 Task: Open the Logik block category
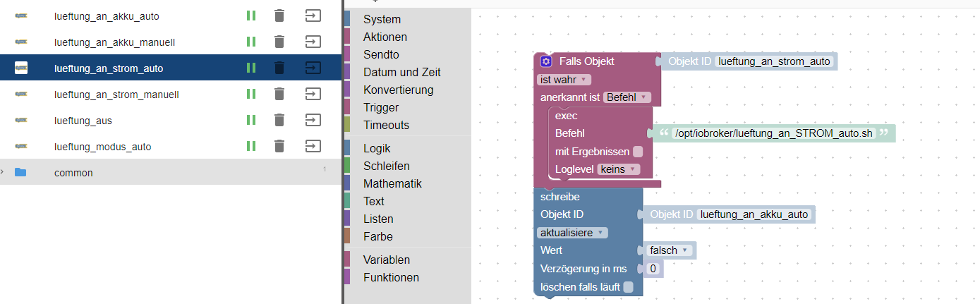click(377, 148)
